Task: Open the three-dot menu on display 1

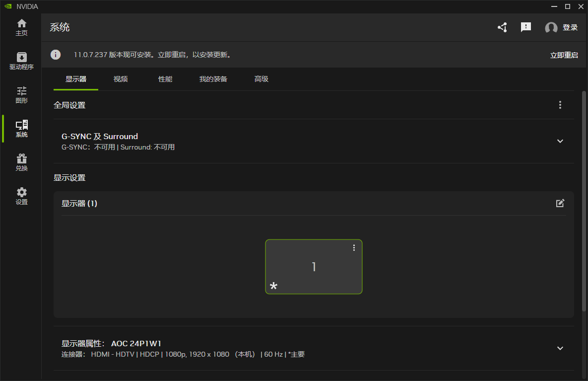Action: click(x=354, y=247)
